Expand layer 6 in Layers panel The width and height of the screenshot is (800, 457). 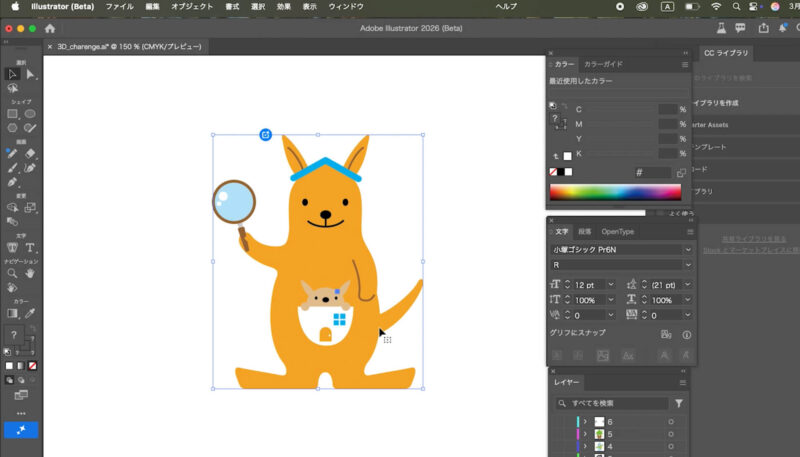[585, 422]
